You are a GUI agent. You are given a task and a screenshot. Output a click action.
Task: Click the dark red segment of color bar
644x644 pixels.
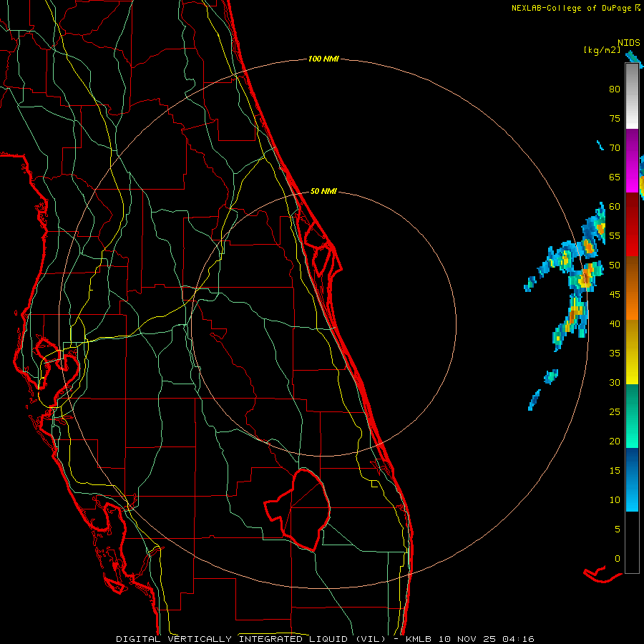click(632, 224)
